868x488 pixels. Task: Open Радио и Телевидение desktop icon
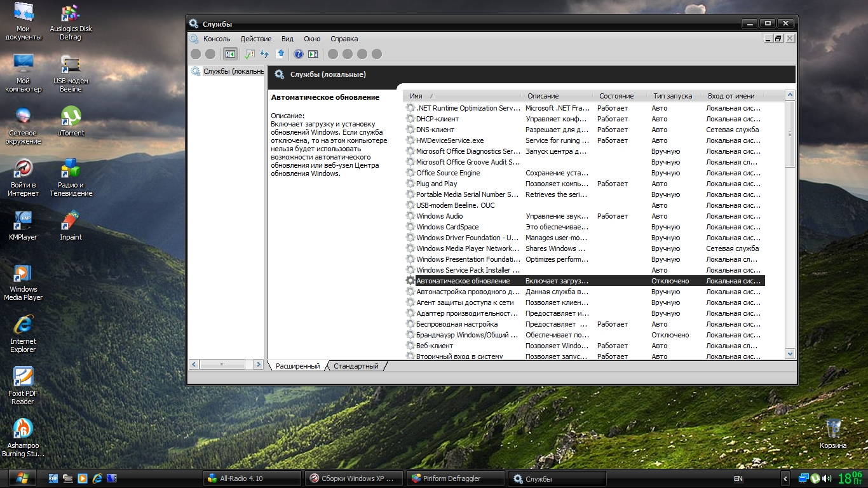point(71,178)
